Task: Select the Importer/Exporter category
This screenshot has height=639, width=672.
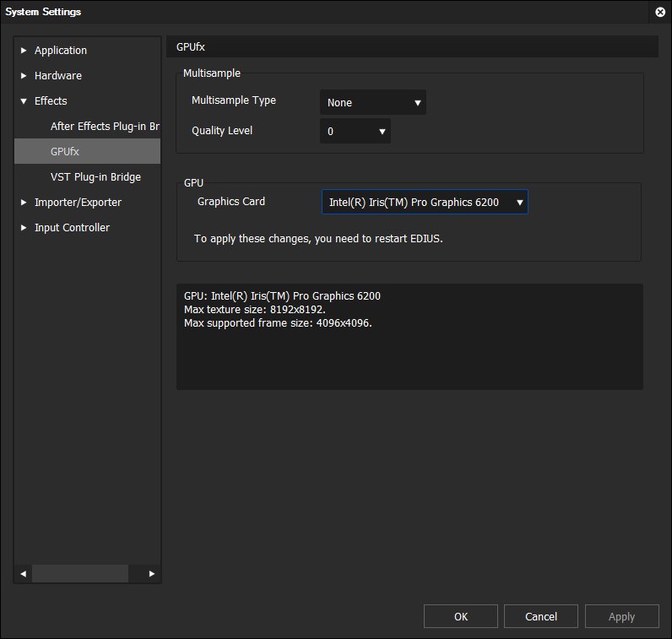Action: 78,203
